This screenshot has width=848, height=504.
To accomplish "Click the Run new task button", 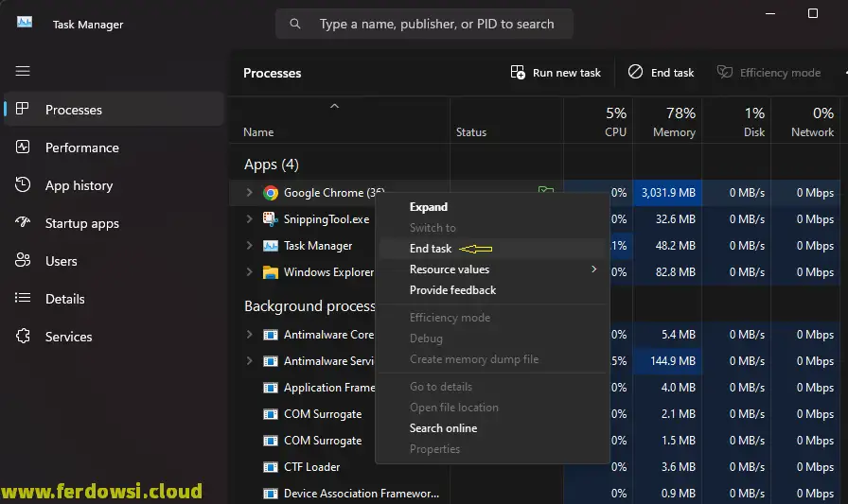I will pos(556,73).
